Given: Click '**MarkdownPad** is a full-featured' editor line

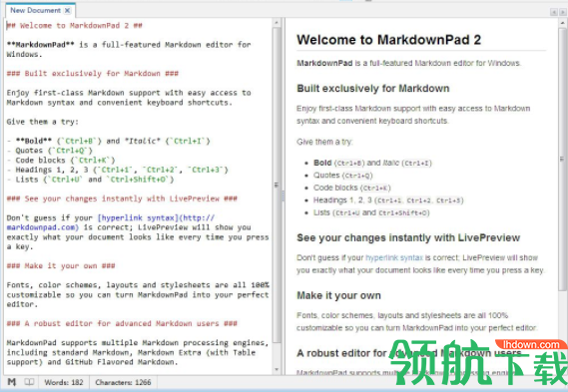Looking at the screenshot, I should click(x=129, y=49).
